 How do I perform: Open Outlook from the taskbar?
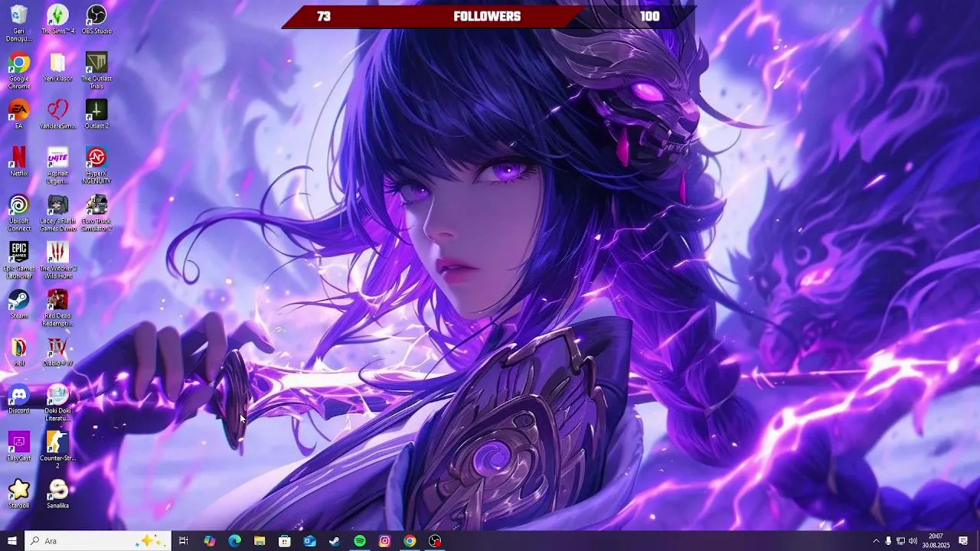tap(309, 541)
